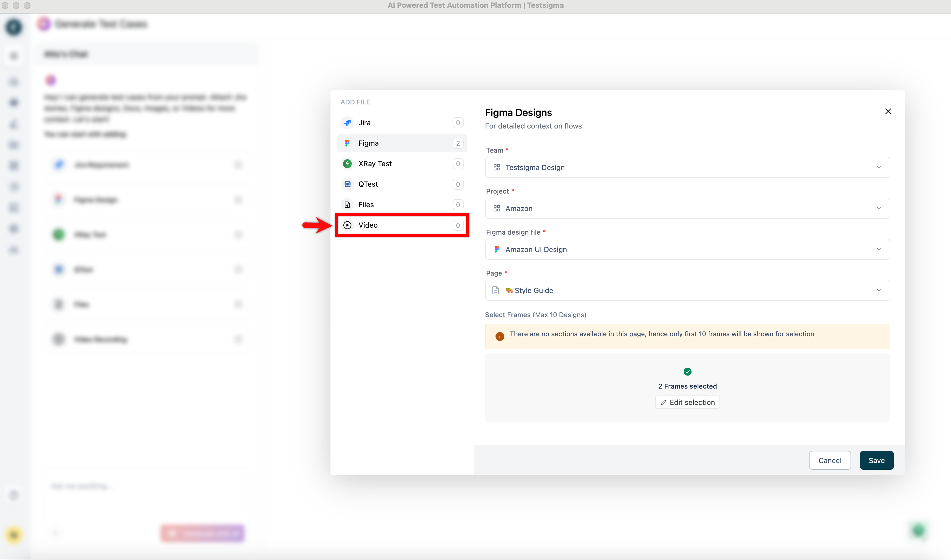Viewport: 951px width, 560px height.
Task: Click the green XRay Test icon
Action: [347, 163]
